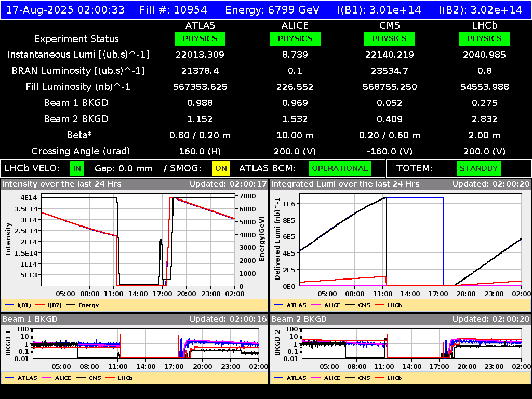Click CMS legend in Integrated Lumi chart
The image size is (532, 399).
click(x=358, y=305)
